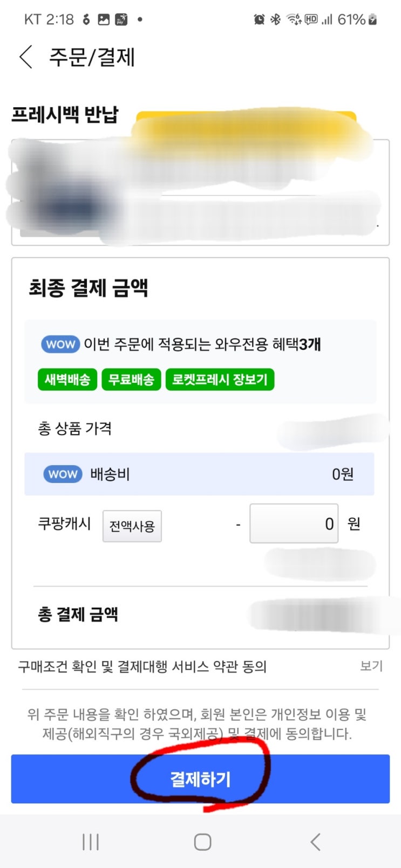Screen dimensions: 401x868
Task: Tap the Wi-Fi signal status icon
Action: click(294, 19)
